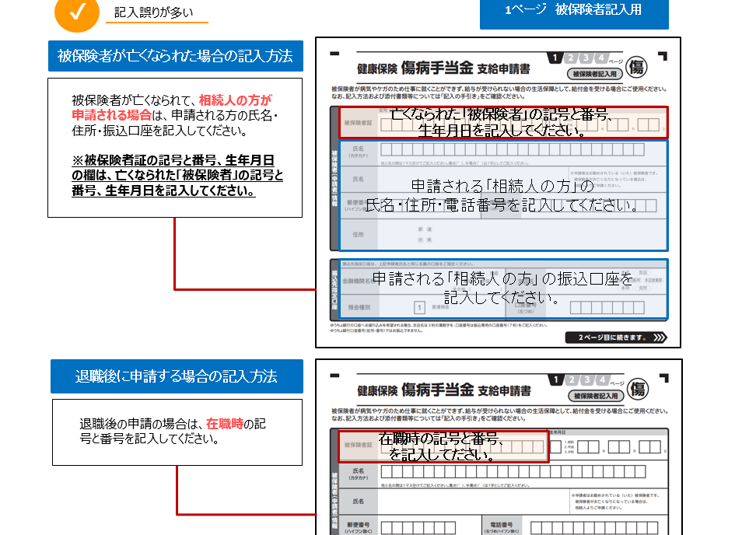Click the blue-framed 相続人 振込口座 area
Viewport: 756px width, 535px height.
pos(502,288)
